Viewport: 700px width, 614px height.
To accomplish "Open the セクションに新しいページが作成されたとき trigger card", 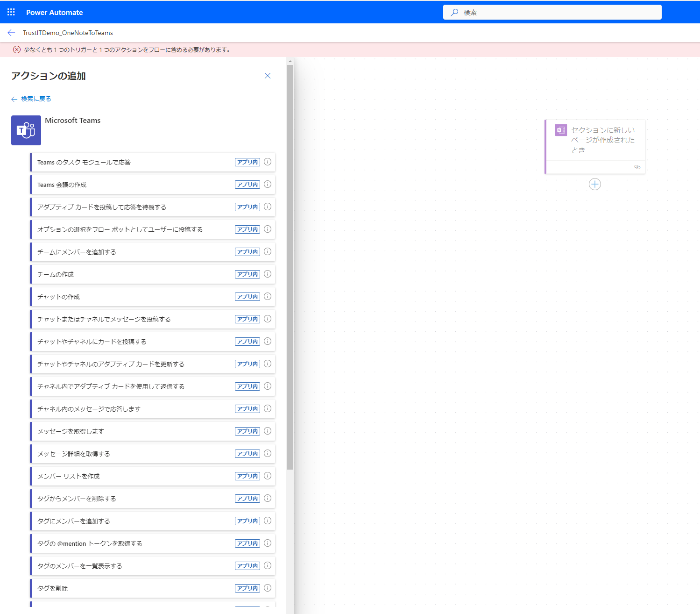I will pyautogui.click(x=602, y=140).
